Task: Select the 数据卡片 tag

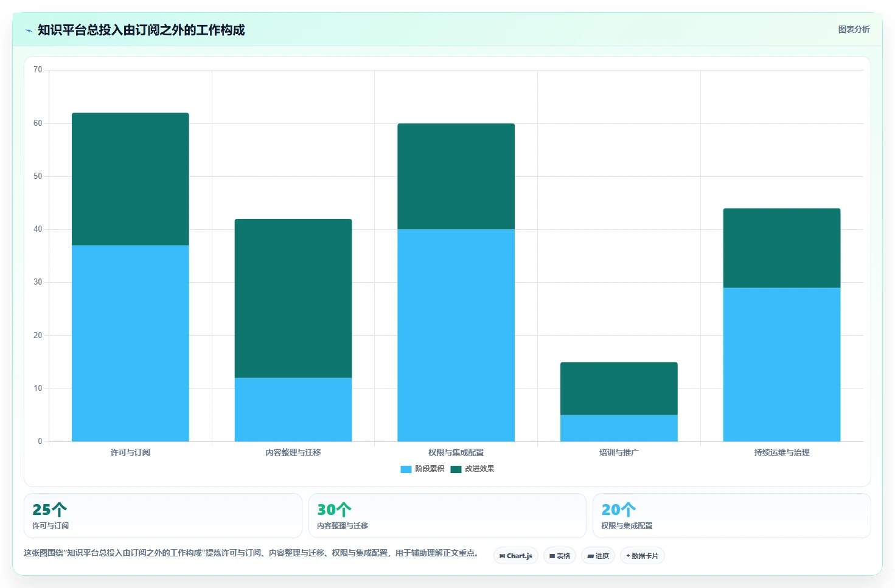Action: [643, 556]
